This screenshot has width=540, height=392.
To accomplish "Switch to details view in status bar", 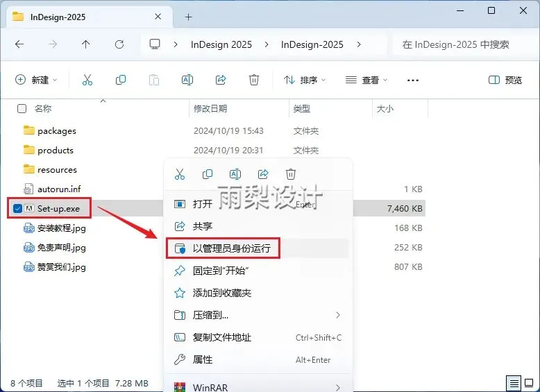I will [x=514, y=383].
